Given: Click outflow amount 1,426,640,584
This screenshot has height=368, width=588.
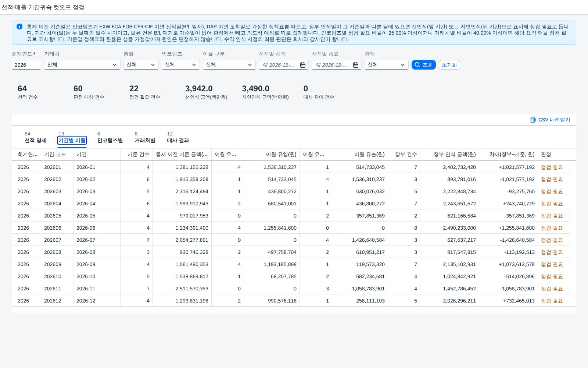Looking at the screenshot, I should pyautogui.click(x=368, y=240).
